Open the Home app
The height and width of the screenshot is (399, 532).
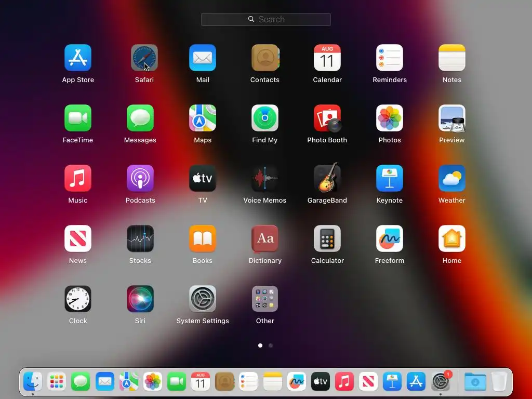(x=452, y=238)
